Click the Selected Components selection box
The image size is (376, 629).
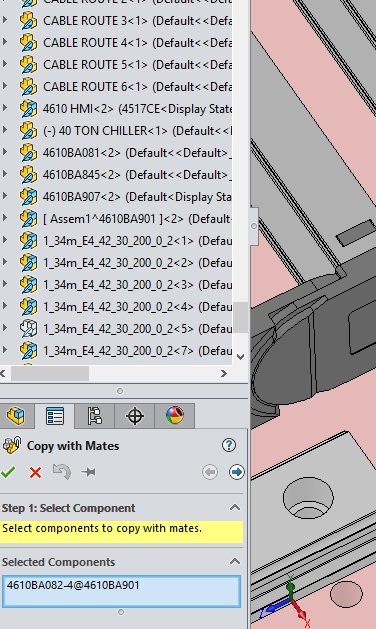[121, 591]
